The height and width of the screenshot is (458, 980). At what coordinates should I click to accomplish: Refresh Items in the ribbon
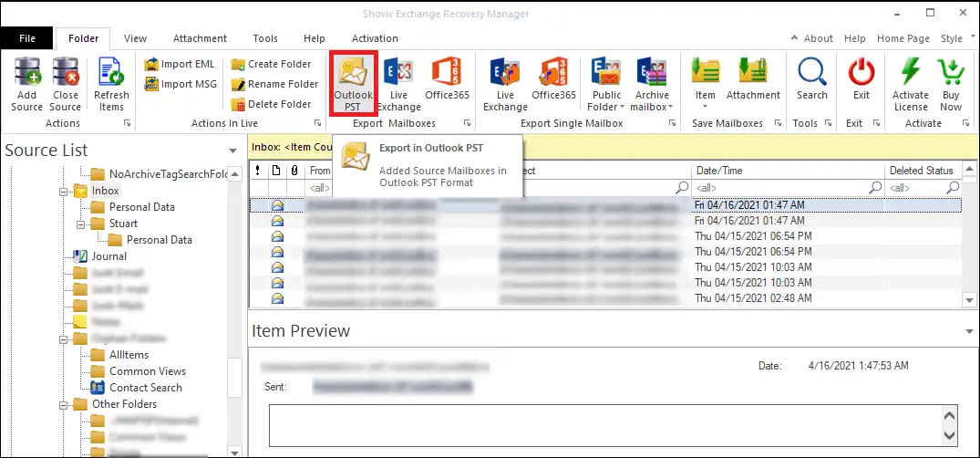tap(111, 85)
